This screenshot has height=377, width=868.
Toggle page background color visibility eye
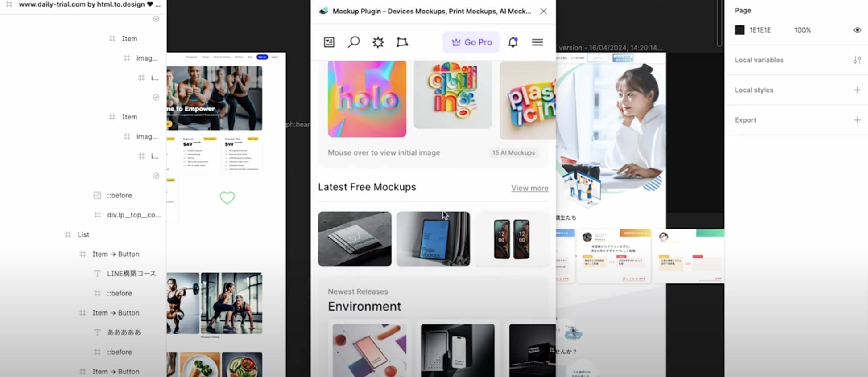(x=857, y=30)
